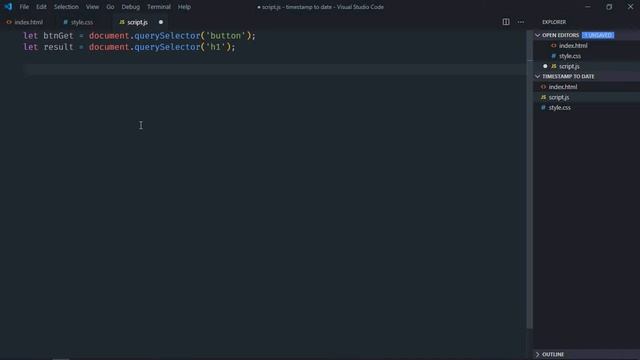The image size is (640, 360).
Task: Select script.js in Timestamp To Date folder
Action: click(x=559, y=97)
